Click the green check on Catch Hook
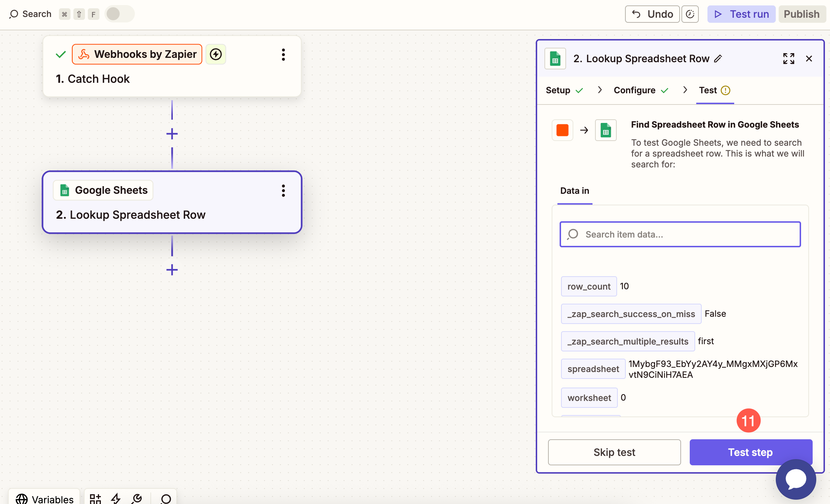This screenshot has height=504, width=830. [x=61, y=55]
